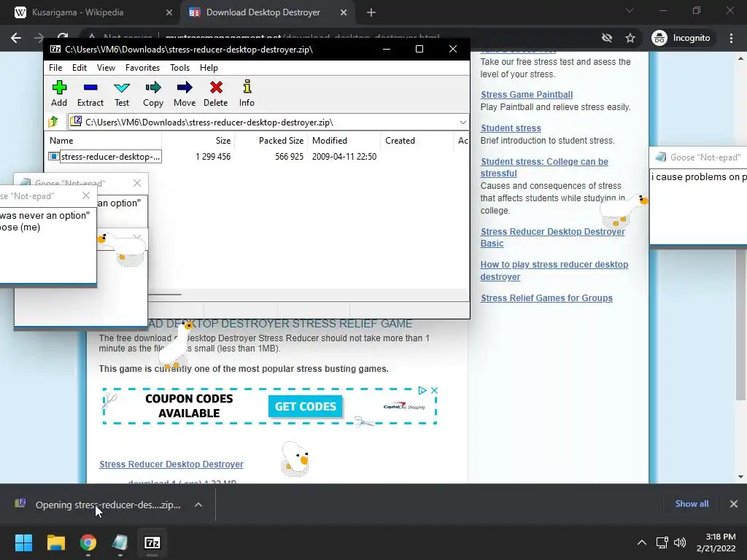Screen dimensions: 747x560
Task: Close the Kusarigama Wikipedia tab
Action: coord(169,12)
